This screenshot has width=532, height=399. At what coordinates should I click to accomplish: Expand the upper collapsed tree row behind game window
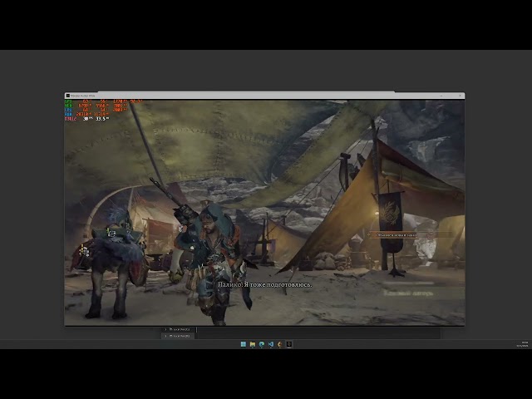point(165,329)
